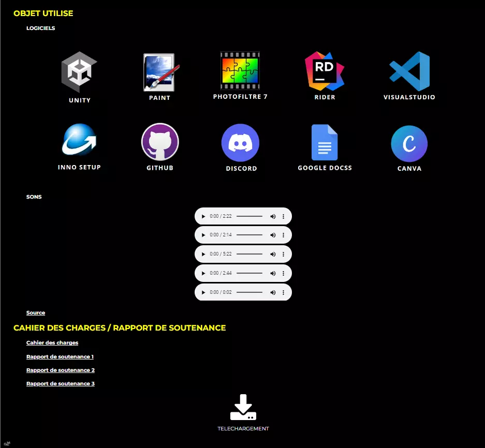
Task: Click the CANVA caption text
Action: (409, 169)
